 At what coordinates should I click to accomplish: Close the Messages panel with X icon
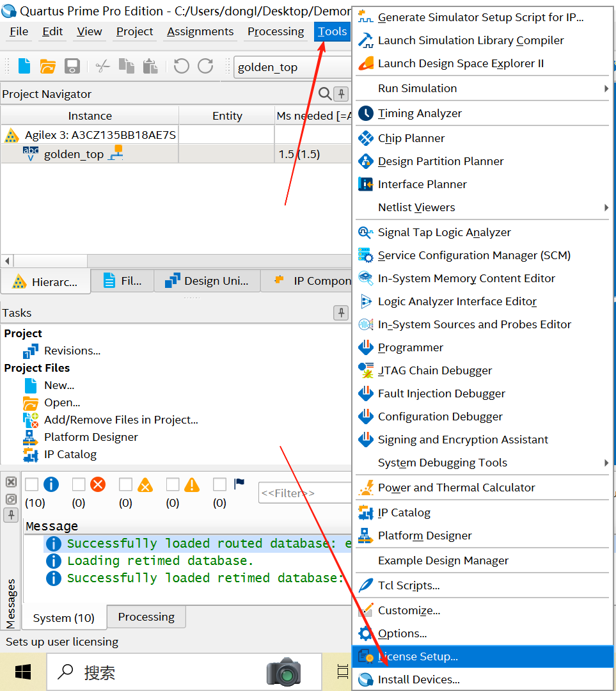pos(11,482)
